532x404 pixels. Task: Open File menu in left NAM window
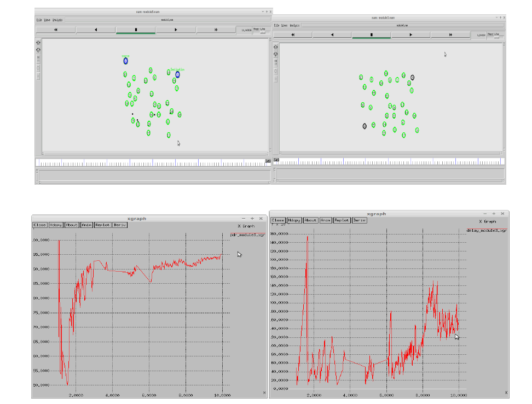point(39,20)
